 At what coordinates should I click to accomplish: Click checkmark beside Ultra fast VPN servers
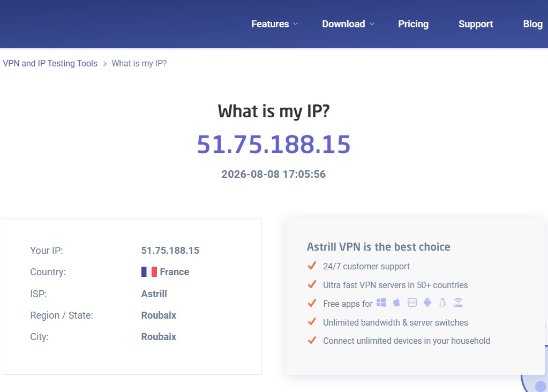tap(312, 284)
